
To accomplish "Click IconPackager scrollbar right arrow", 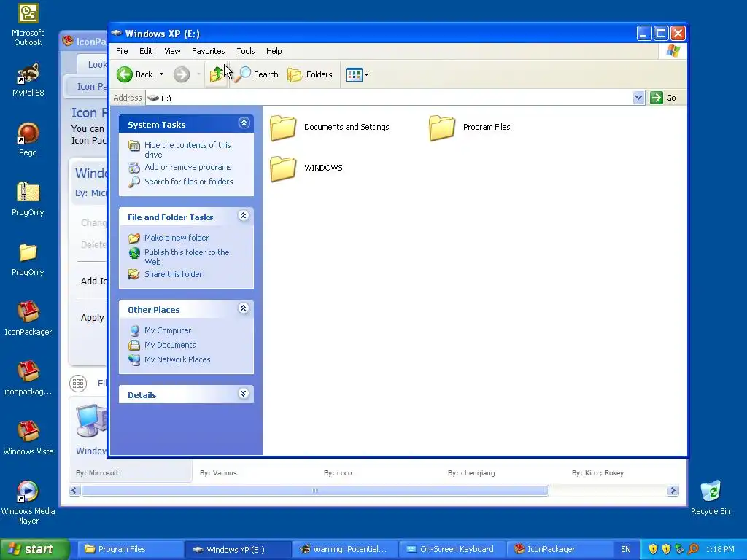I will (x=673, y=491).
